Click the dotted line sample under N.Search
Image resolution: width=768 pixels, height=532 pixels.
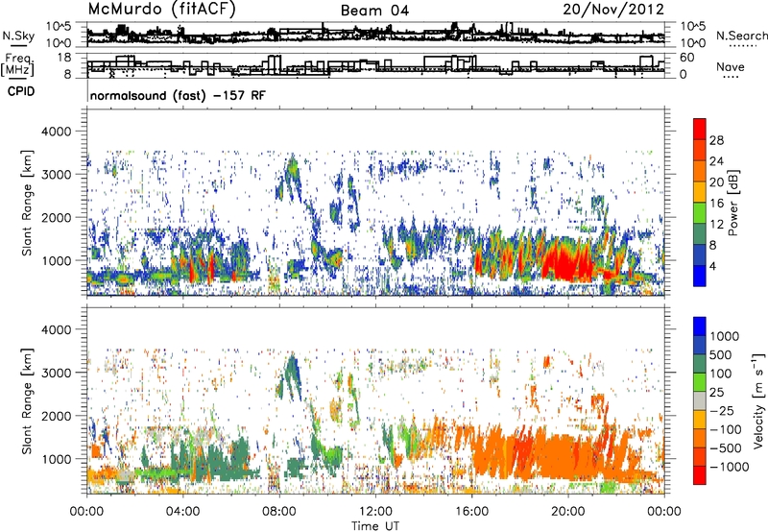[x=742, y=46]
